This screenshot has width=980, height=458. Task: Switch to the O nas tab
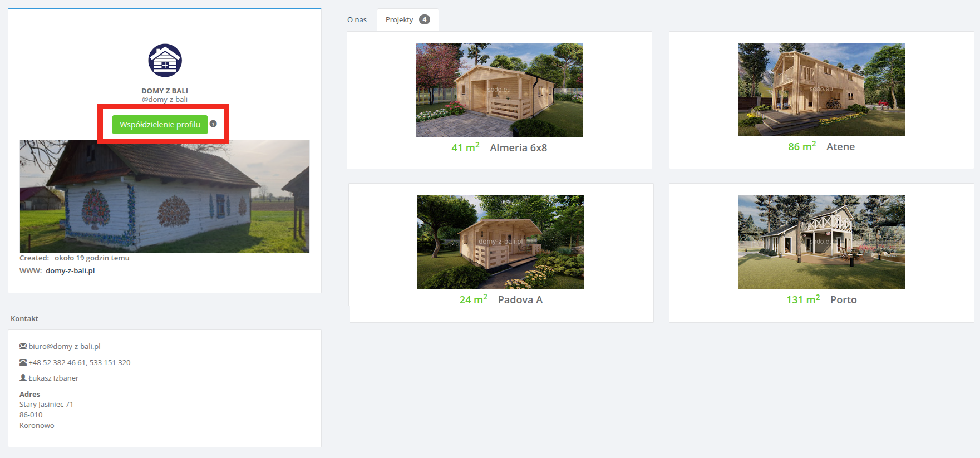pyautogui.click(x=357, y=20)
